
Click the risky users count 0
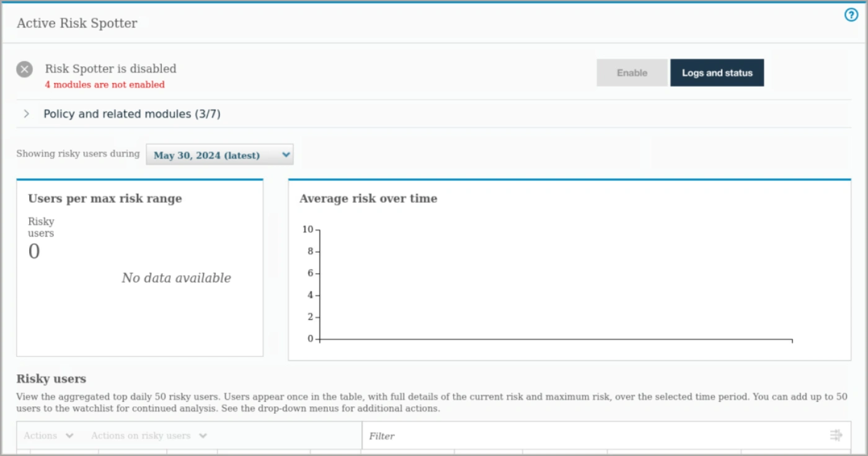[x=34, y=252]
